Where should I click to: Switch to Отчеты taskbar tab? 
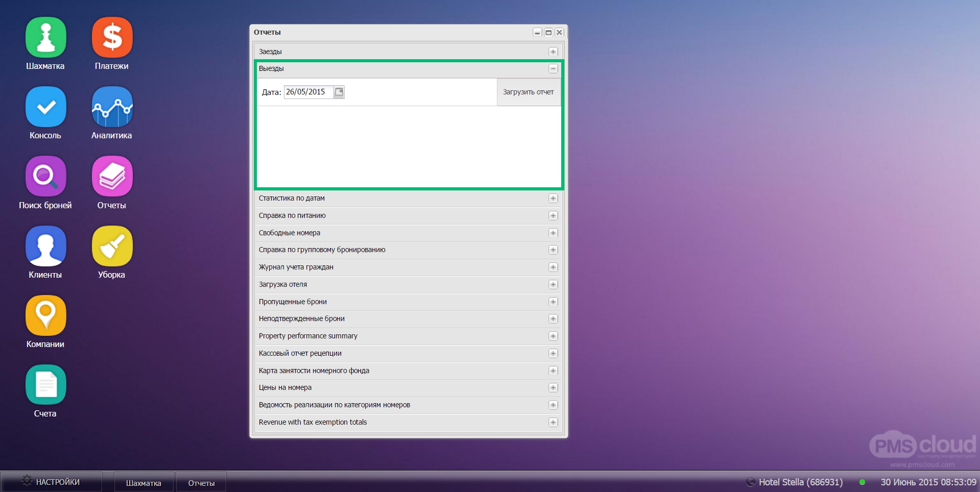[x=201, y=483]
